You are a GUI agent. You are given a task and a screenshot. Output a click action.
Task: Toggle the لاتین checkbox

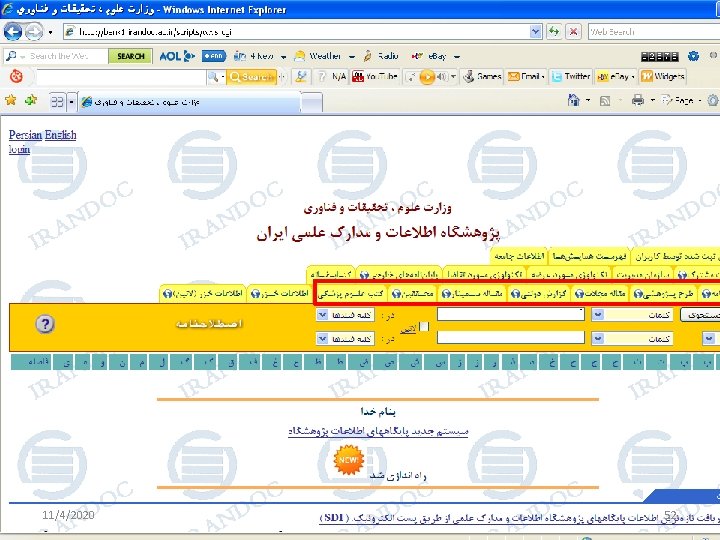(424, 326)
